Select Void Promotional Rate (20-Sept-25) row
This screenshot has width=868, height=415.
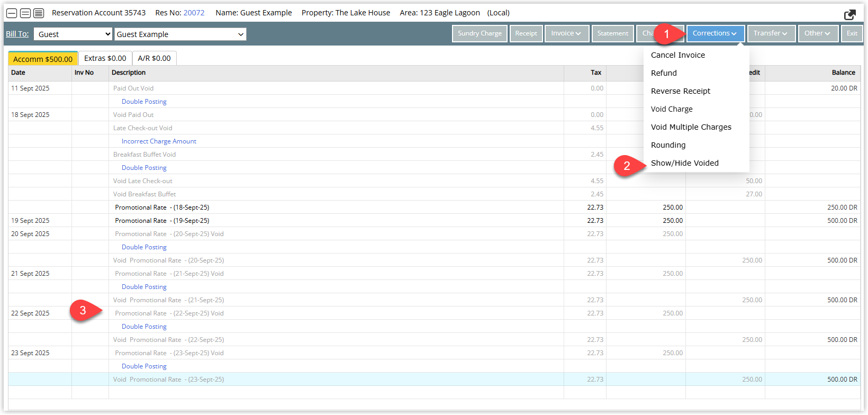pyautogui.click(x=434, y=260)
